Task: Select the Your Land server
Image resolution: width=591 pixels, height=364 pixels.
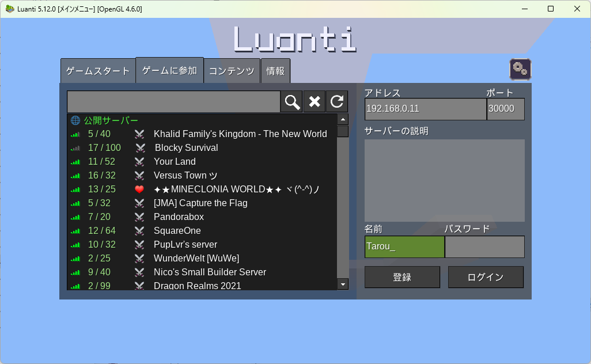Action: tap(202, 162)
